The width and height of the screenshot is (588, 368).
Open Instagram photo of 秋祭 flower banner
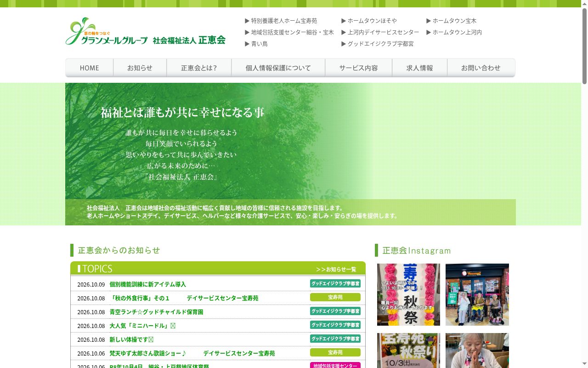click(x=408, y=294)
